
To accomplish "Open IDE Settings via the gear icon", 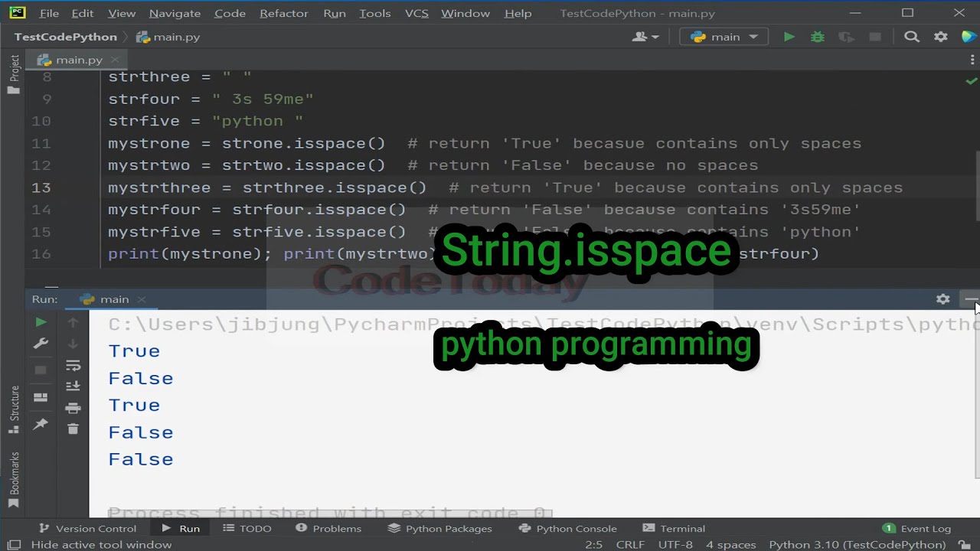I will point(940,36).
